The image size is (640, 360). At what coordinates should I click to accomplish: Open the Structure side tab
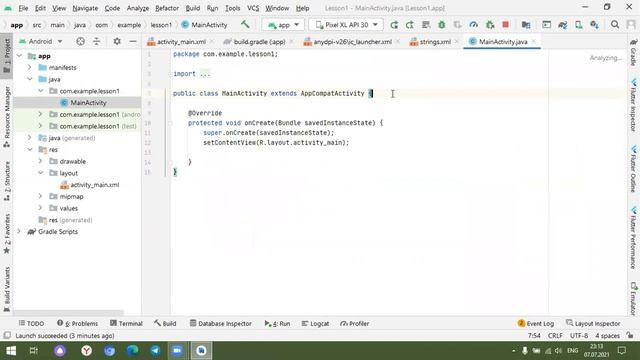tap(7, 181)
